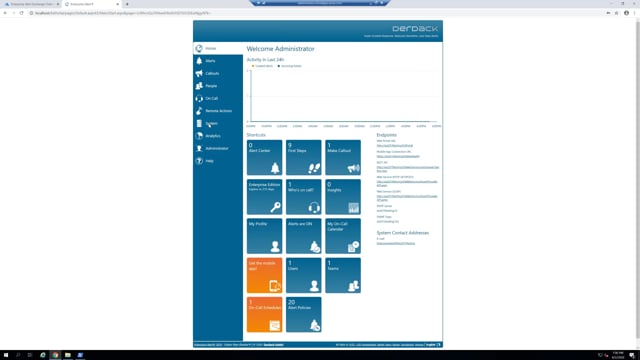Click the browser back button
This screenshot has width=640, height=360.
[5, 13]
